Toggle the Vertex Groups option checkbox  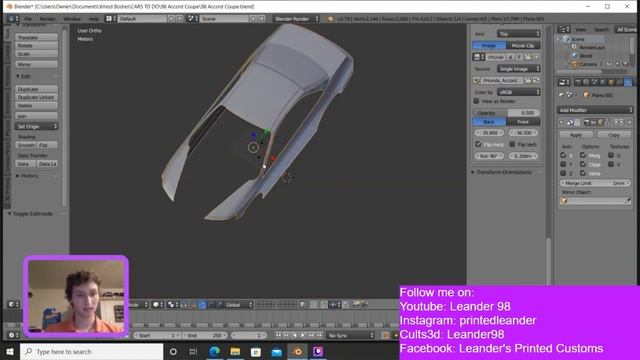pos(583,173)
